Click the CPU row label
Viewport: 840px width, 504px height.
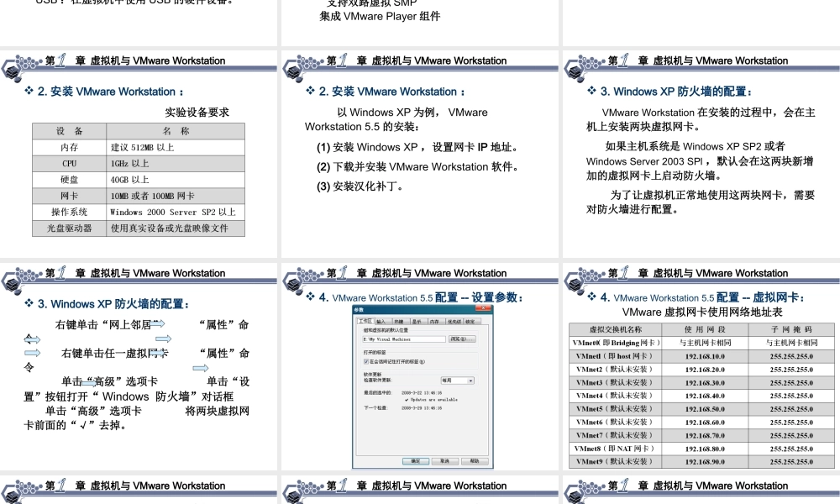(69, 163)
